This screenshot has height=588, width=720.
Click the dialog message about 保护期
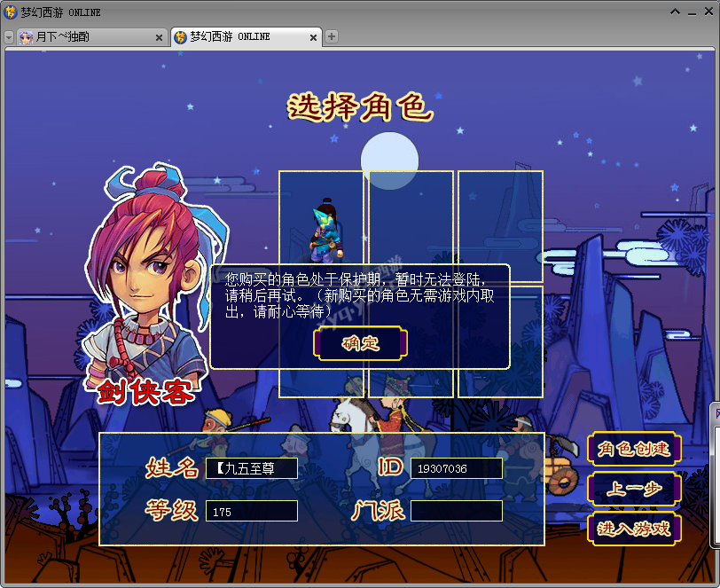[x=359, y=295]
